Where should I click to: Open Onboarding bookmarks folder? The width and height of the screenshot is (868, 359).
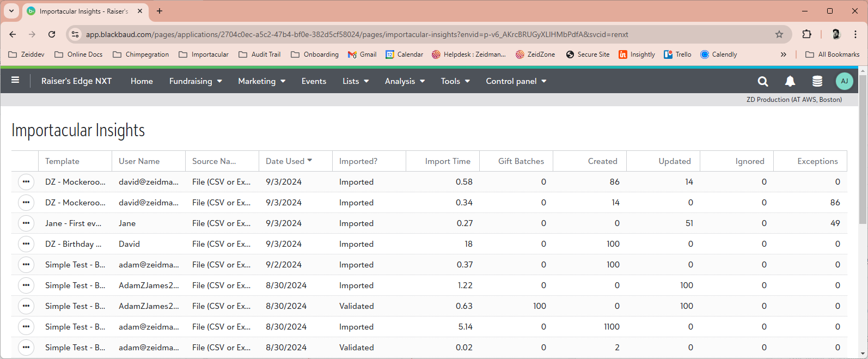[x=315, y=54]
